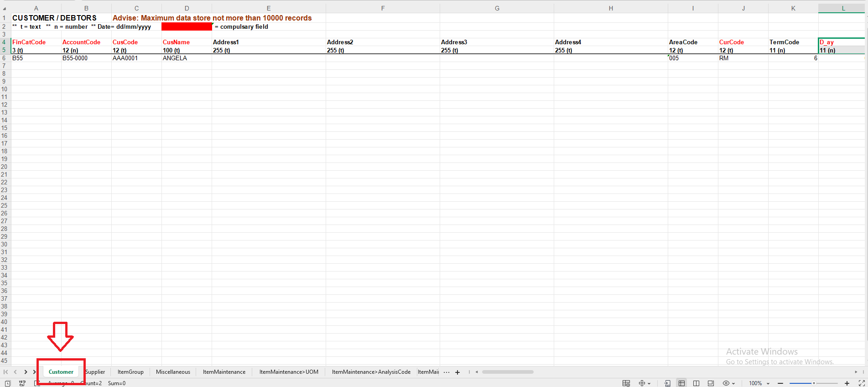Toggle Page Break Preview view
This screenshot has width=868, height=387.
[696, 383]
